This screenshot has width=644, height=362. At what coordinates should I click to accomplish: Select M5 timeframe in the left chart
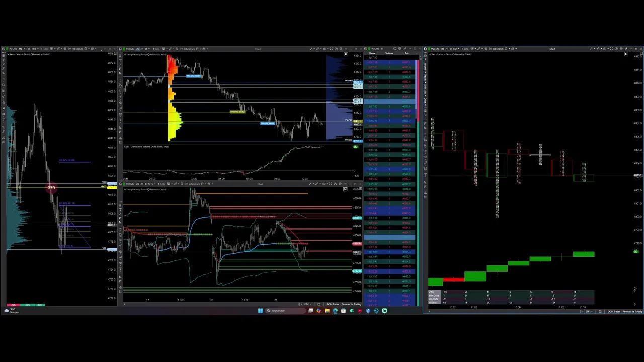tap(21, 49)
